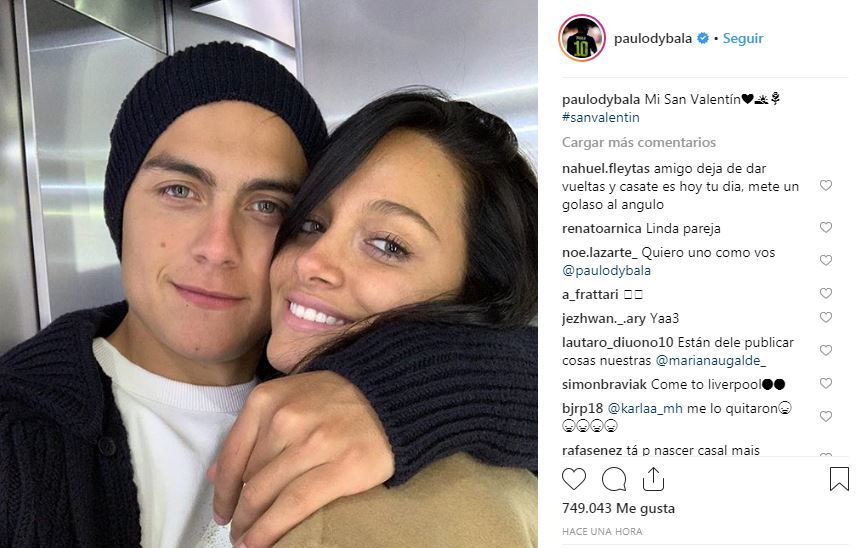Click the verified badge next to paulodybala
The height and width of the screenshot is (548, 856).
click(703, 38)
